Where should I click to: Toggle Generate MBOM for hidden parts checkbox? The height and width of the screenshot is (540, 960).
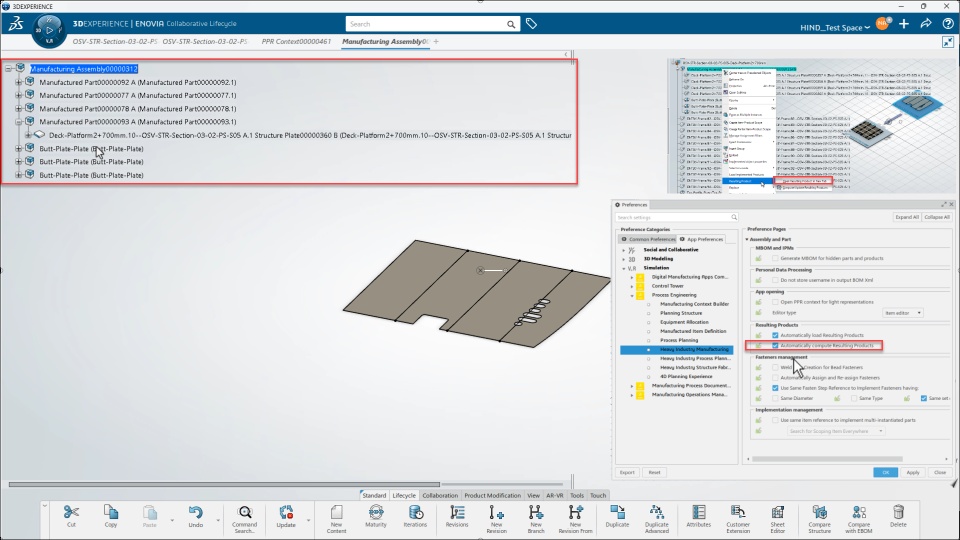coord(775,258)
